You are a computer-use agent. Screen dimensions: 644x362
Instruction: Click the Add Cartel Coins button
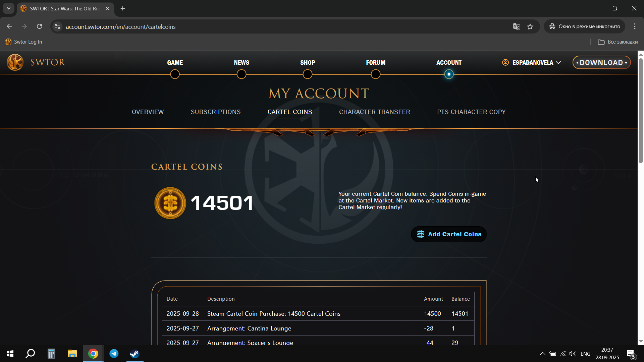tap(449, 234)
